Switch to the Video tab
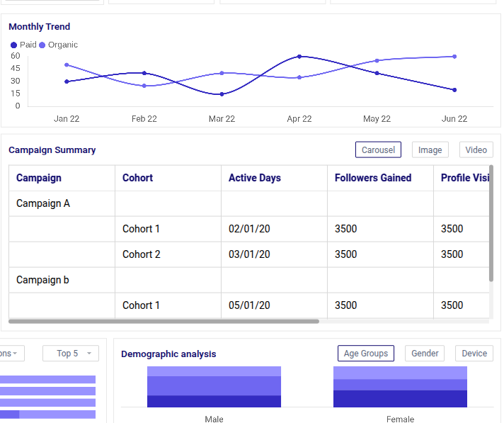This screenshot has height=423, width=504. coord(476,150)
